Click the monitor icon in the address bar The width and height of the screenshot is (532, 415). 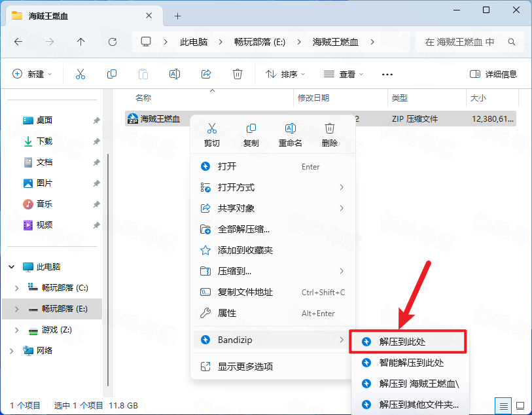pyautogui.click(x=146, y=42)
